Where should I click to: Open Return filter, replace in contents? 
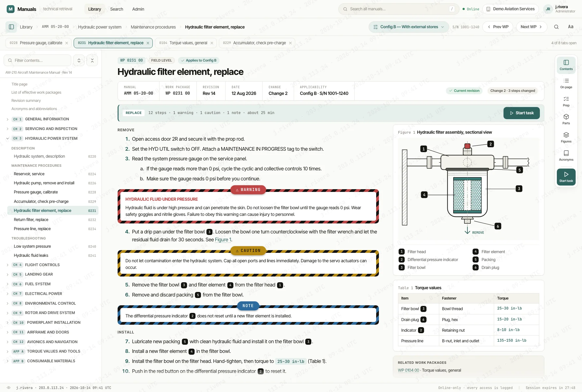click(53, 220)
